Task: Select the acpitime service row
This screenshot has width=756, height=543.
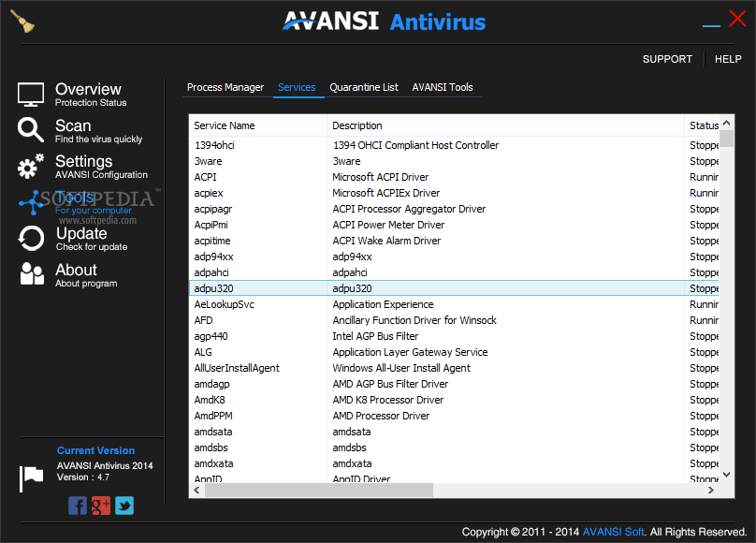Action: (454, 241)
